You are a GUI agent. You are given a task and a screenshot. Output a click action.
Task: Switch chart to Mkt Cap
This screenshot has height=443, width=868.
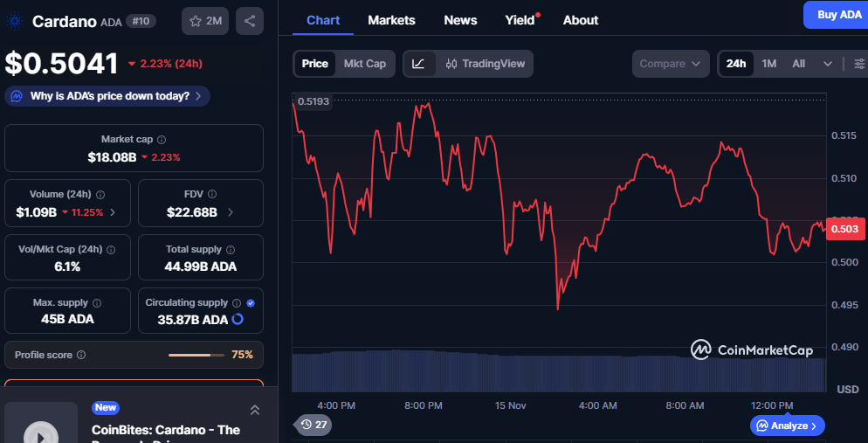pyautogui.click(x=364, y=64)
